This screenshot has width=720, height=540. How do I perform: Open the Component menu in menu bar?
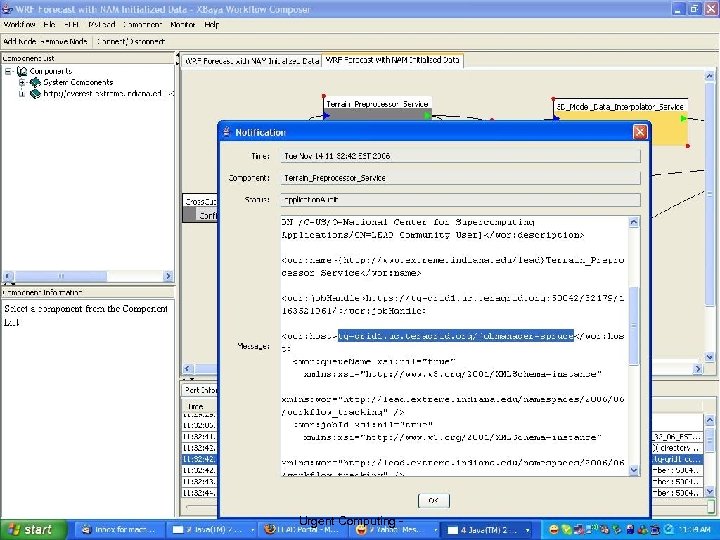pyautogui.click(x=142, y=23)
